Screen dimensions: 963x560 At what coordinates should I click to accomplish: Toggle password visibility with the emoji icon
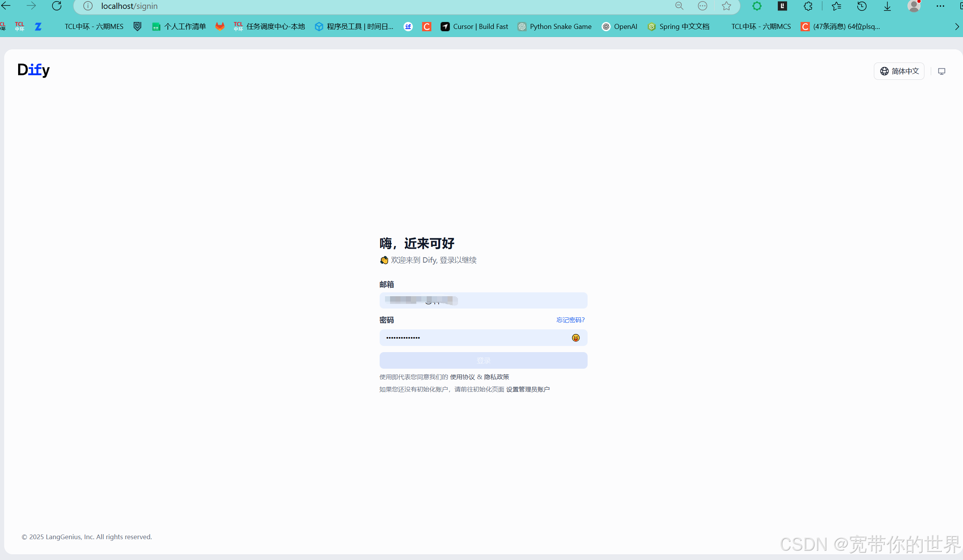coord(576,338)
